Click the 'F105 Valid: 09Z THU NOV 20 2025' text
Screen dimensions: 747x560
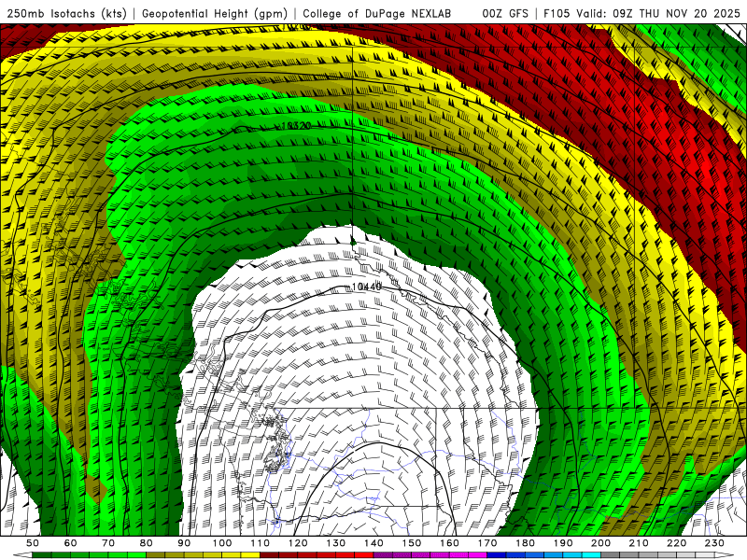[x=641, y=13]
